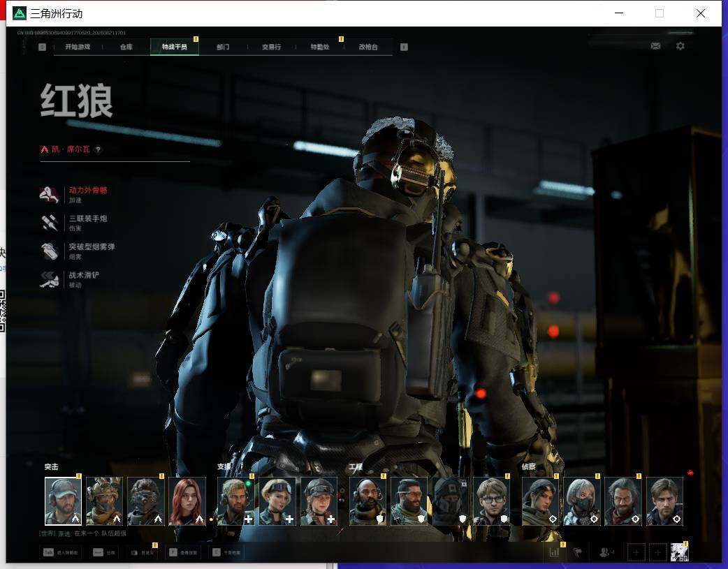728x569 pixels.
Task: Select dark-haired female recon operator
Action: coord(541,501)
